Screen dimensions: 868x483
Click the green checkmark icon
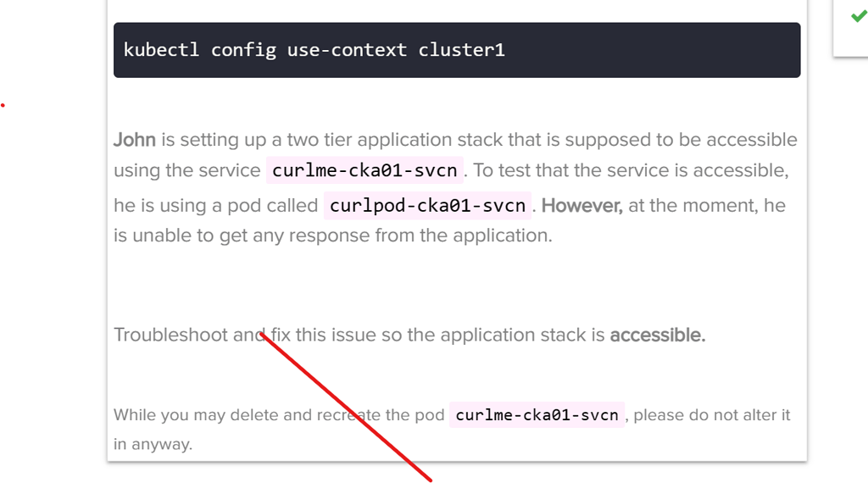pyautogui.click(x=858, y=16)
